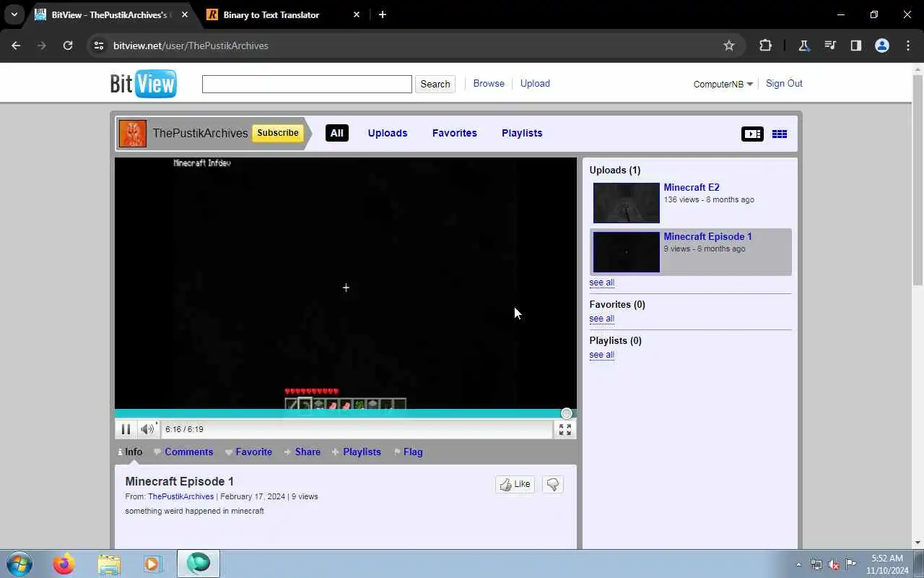Open a new browser tab
924x578 pixels.
click(382, 14)
